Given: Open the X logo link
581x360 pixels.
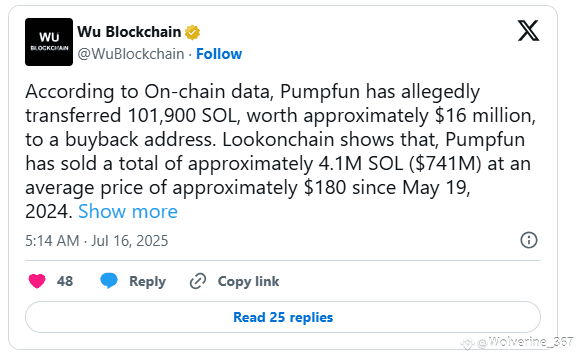Looking at the screenshot, I should [528, 31].
